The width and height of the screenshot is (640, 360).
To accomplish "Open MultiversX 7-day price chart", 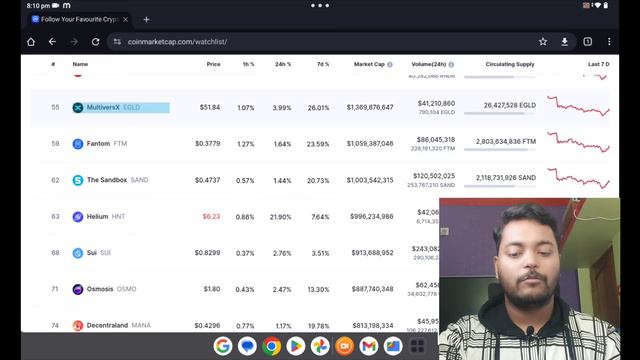I will (x=578, y=106).
